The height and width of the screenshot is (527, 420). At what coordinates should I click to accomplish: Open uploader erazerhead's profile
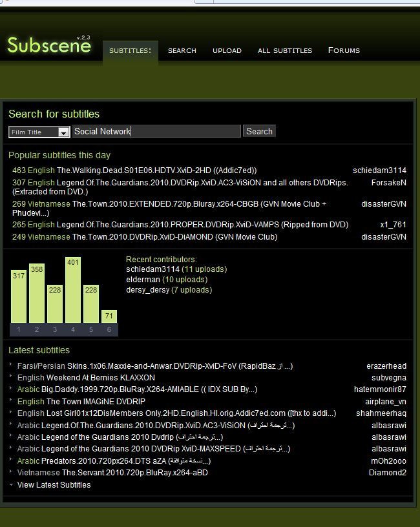(x=386, y=366)
